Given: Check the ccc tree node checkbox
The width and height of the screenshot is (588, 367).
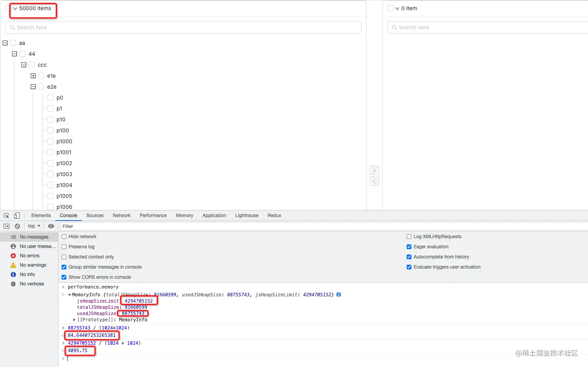Looking at the screenshot, I should (x=32, y=65).
